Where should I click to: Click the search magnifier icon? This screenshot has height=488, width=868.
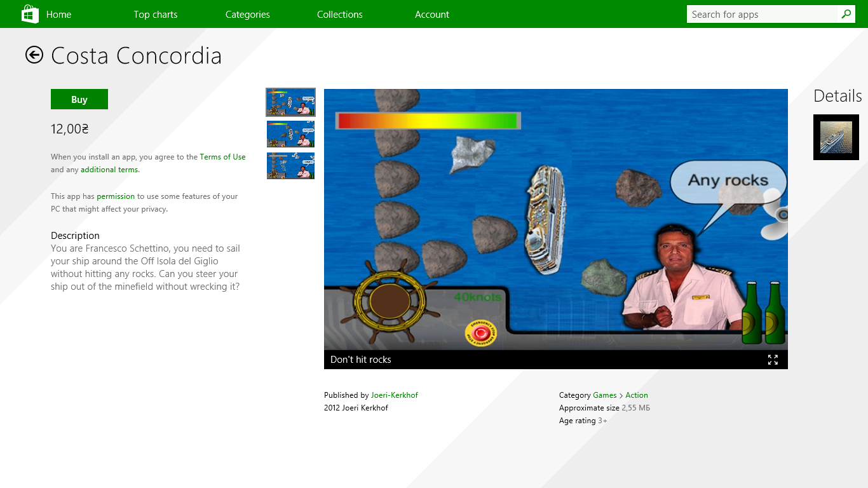(x=846, y=14)
